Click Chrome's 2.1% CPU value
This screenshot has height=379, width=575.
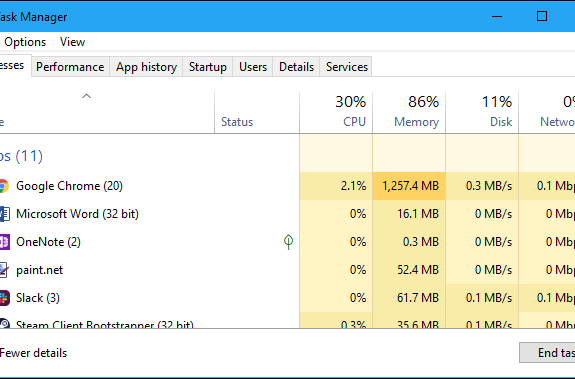pos(354,186)
